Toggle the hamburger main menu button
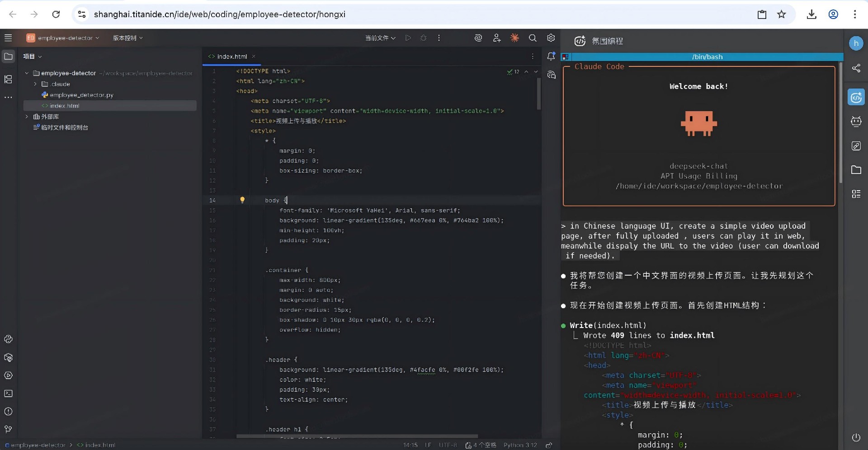 point(8,38)
